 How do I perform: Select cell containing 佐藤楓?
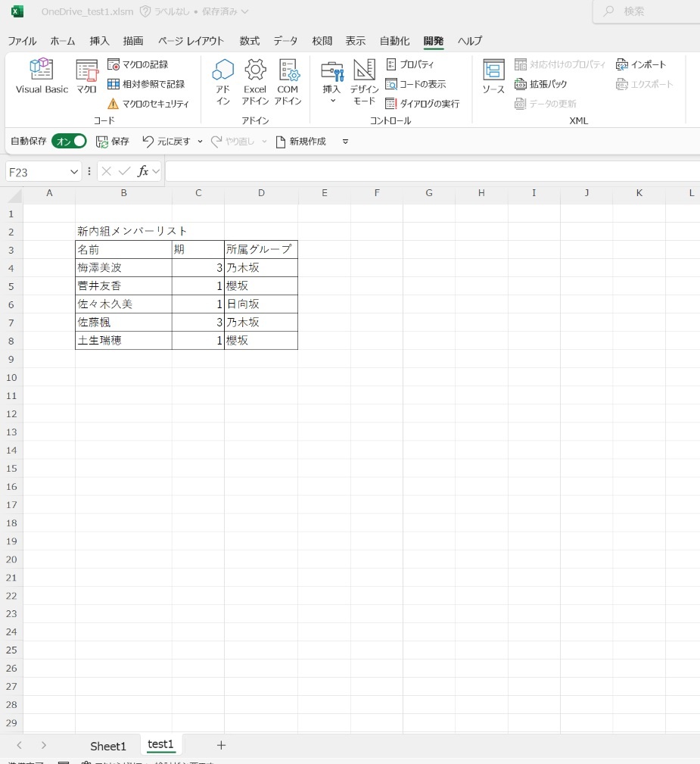coord(124,322)
